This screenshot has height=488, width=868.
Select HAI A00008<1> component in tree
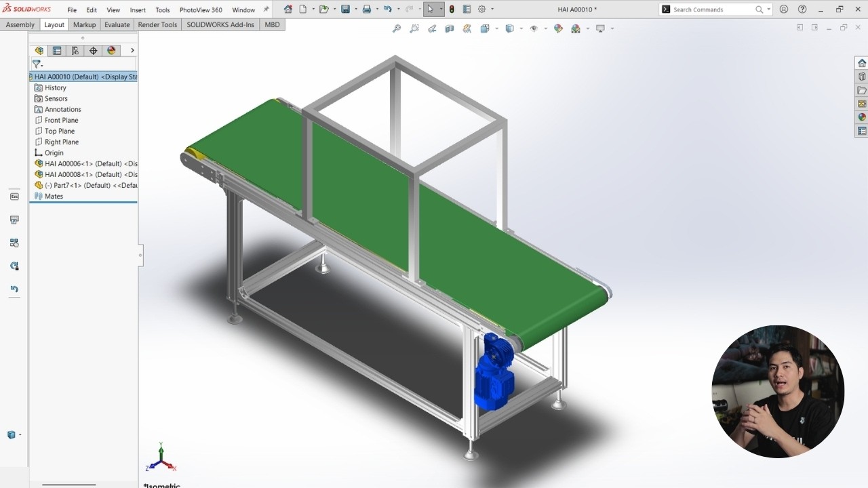[86, 174]
